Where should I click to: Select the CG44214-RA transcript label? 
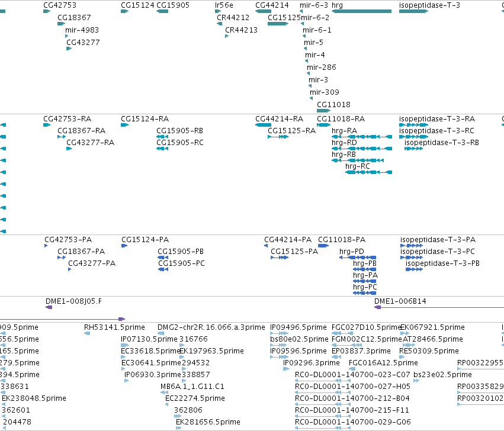[x=280, y=119]
